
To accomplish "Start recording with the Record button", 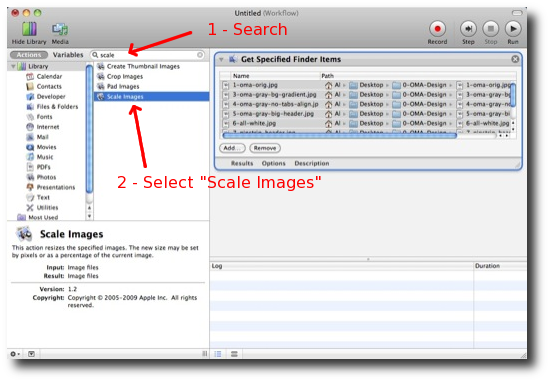I will (437, 29).
